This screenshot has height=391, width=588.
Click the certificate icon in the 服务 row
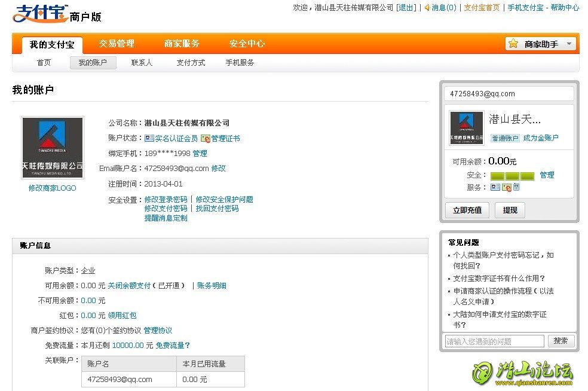pyautogui.click(x=507, y=187)
